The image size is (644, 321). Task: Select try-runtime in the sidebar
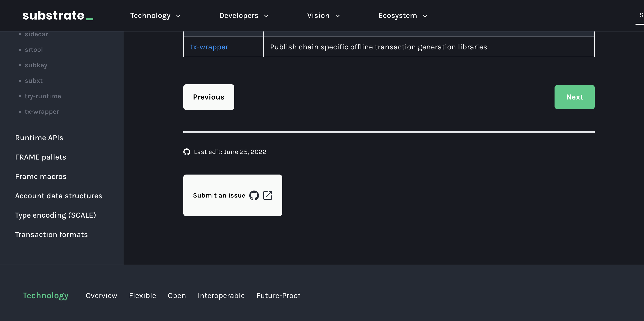click(43, 96)
